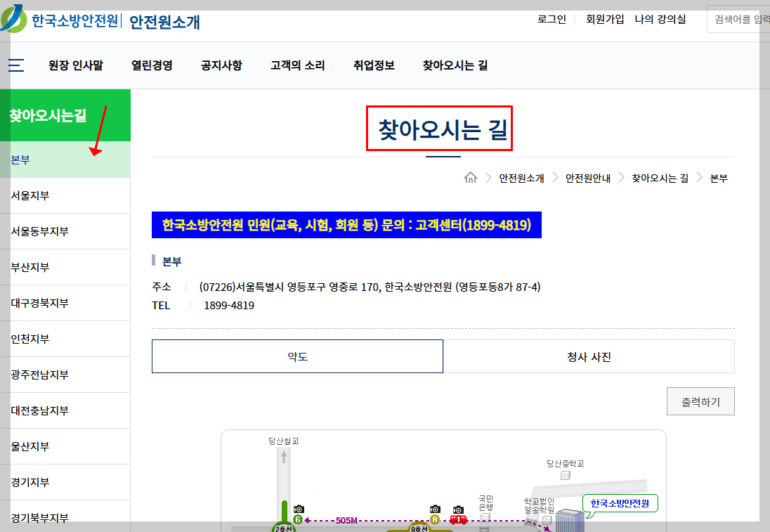Image resolution: width=770 pixels, height=532 pixels.
Task: Select 서울동부지부 in the sidebar
Action: 65,231
